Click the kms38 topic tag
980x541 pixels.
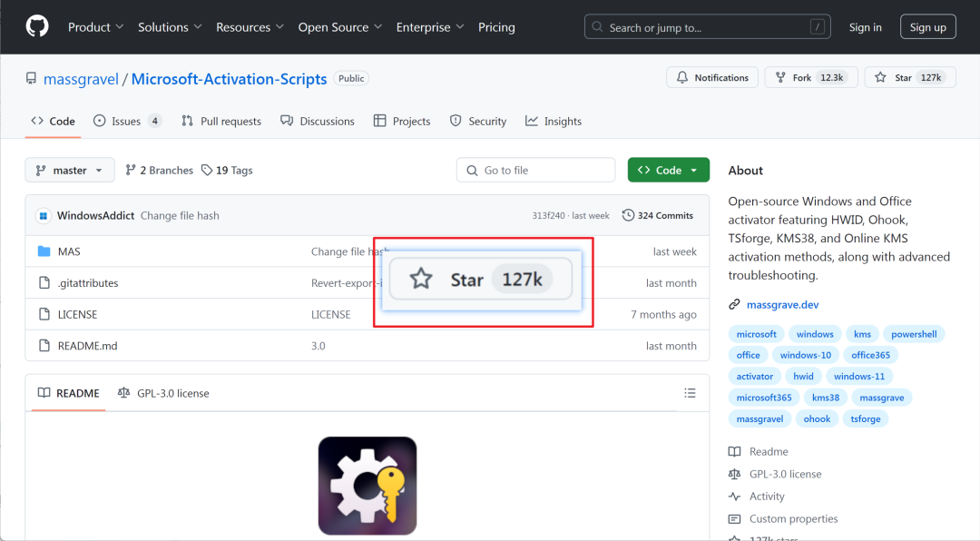[x=826, y=398]
